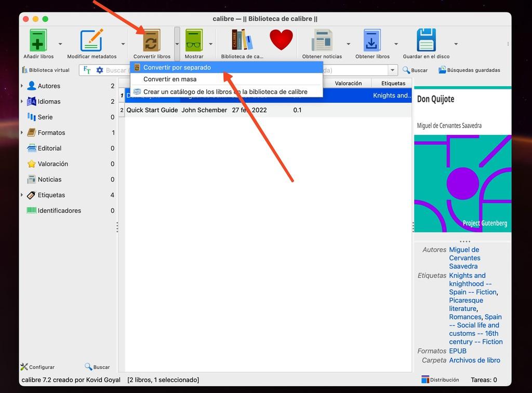
Task: Click the Búsquedas guardadas icon button
Action: point(469,70)
